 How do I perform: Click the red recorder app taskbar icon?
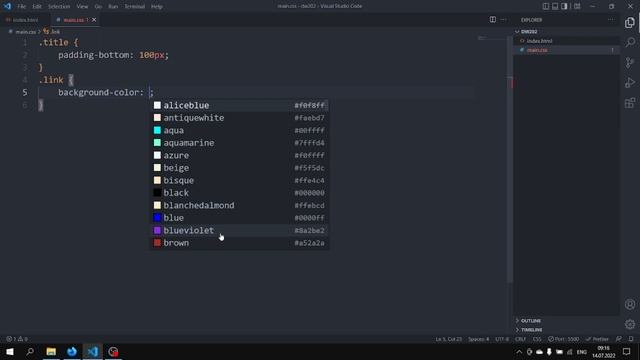point(113,351)
